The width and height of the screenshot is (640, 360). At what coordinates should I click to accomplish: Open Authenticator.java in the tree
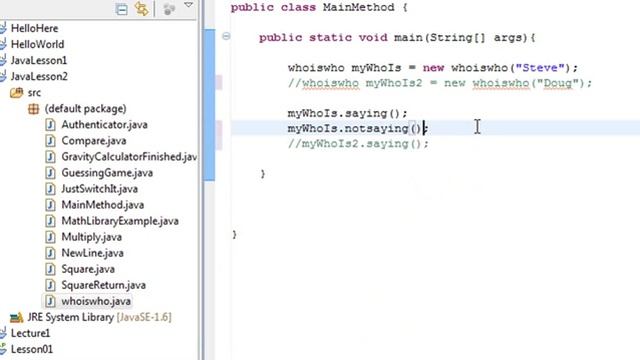[104, 124]
